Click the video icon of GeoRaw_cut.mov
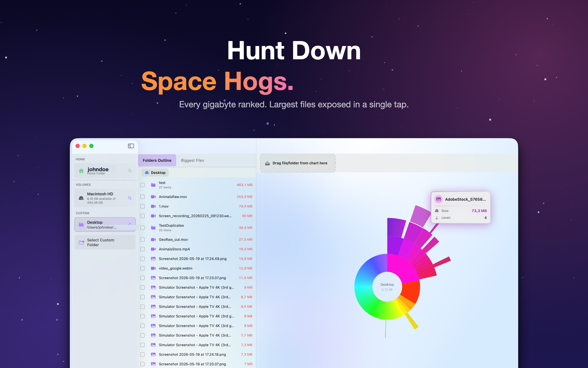This screenshot has width=588, height=368. [153, 239]
